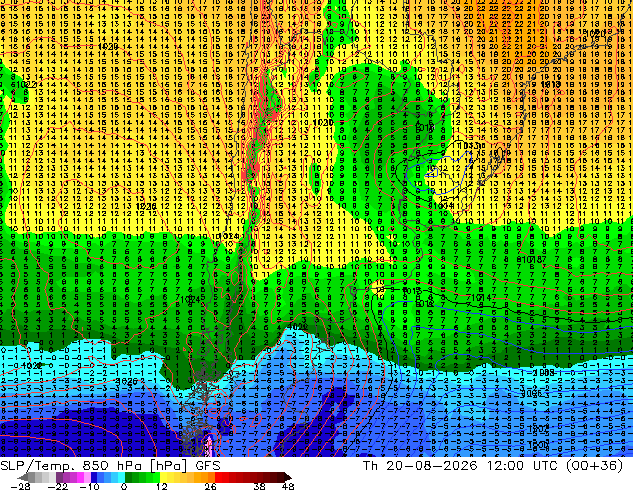This screenshot has width=634, height=490.
Task: Pick the yellow swatch at value 12
Action: 163,477
